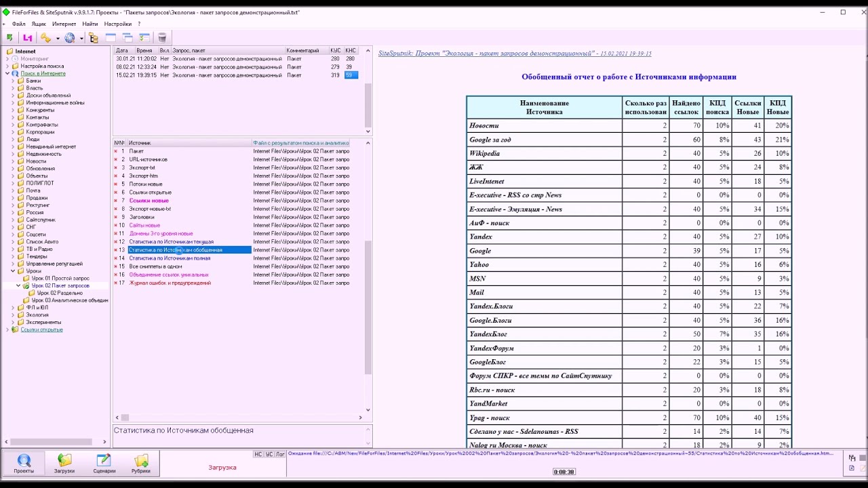Click the checklist window toolbar icon
This screenshot has width=868, height=488.
pos(144,38)
